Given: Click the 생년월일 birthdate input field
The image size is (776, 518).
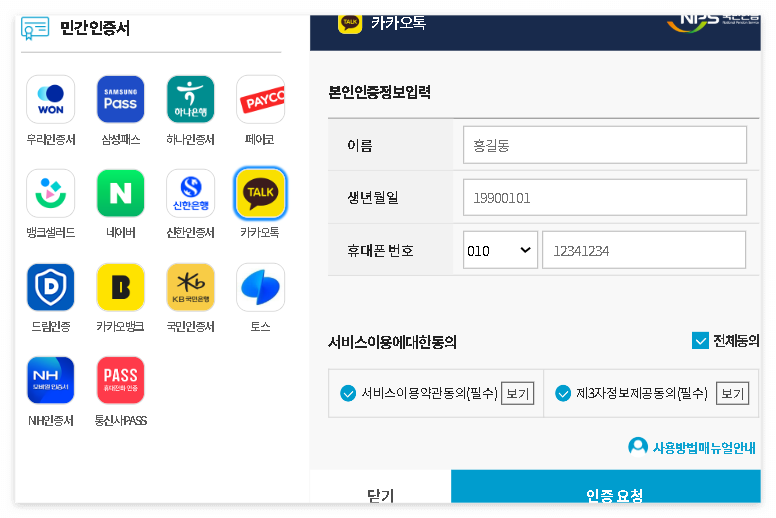Looking at the screenshot, I should click(604, 197).
